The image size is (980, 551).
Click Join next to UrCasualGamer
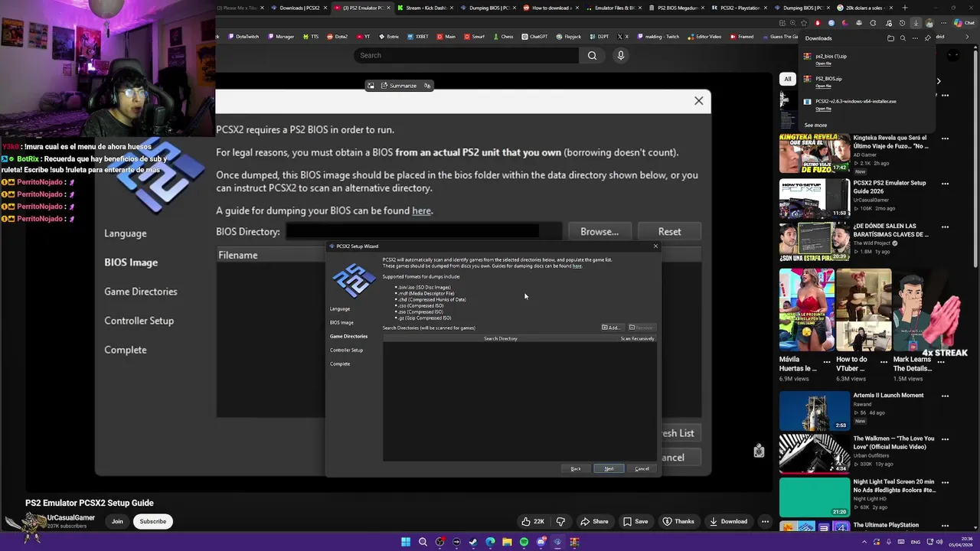[x=117, y=521]
